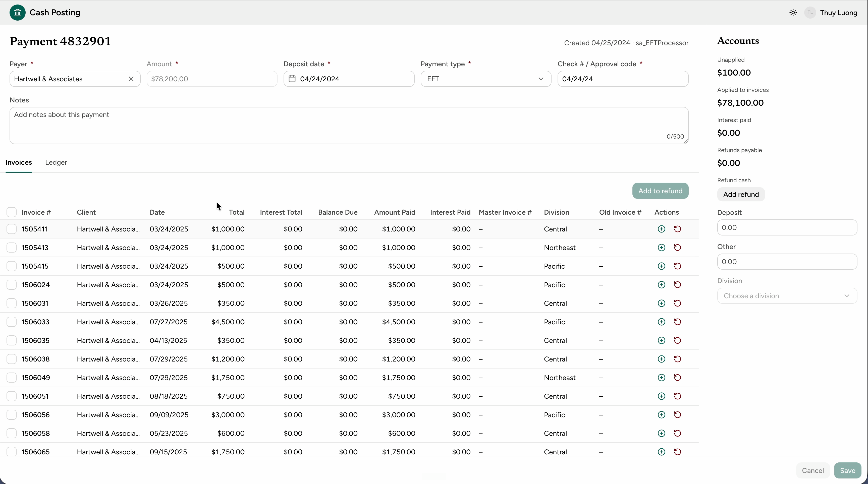Click the reset action for invoice 1506031

678,303
